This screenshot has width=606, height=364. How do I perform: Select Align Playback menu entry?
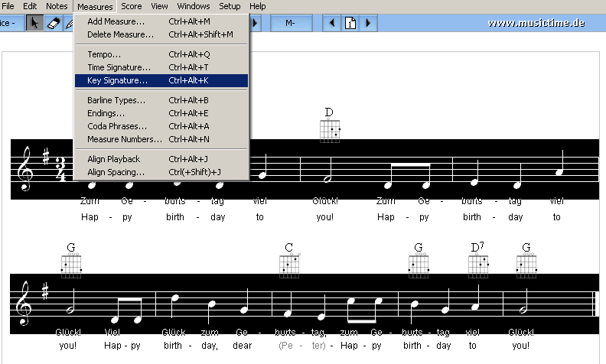point(161,159)
